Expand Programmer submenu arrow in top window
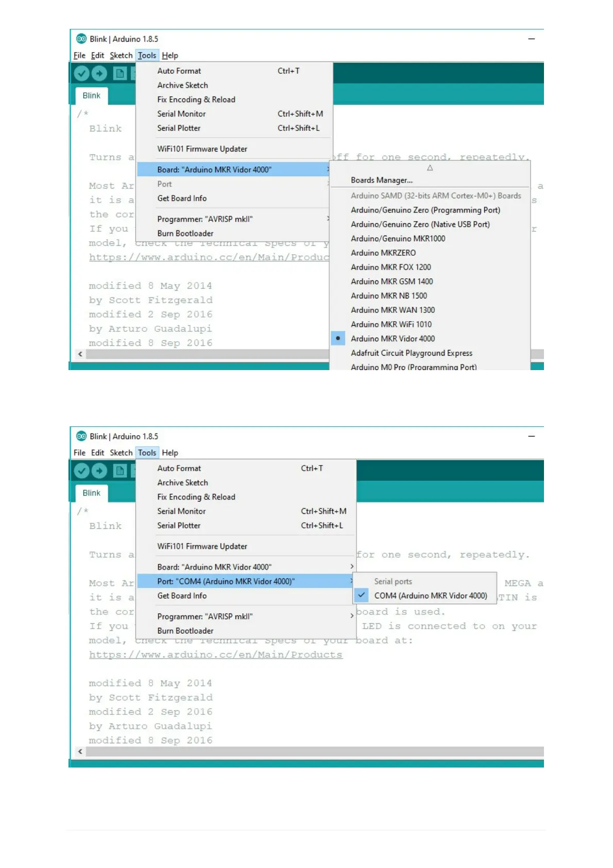Viewport: 613px width, 868px height. pos(328,219)
